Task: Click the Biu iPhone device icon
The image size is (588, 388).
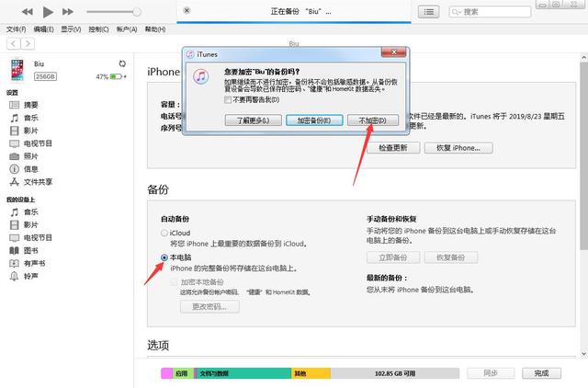Action: click(x=17, y=70)
